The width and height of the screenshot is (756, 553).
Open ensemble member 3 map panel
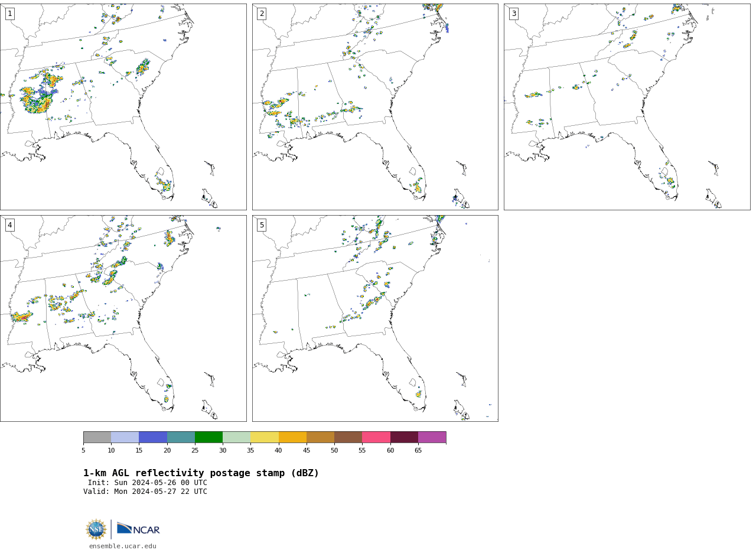(x=627, y=107)
